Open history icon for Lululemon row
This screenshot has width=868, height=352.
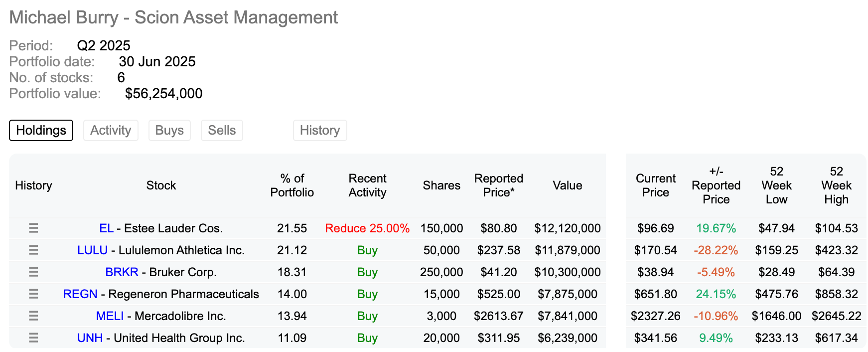[x=33, y=250]
